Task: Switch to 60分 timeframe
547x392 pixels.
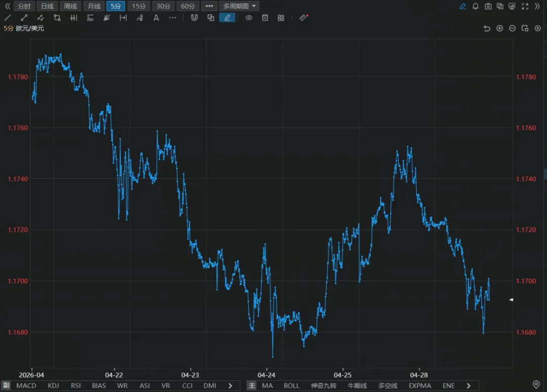Action: point(188,6)
